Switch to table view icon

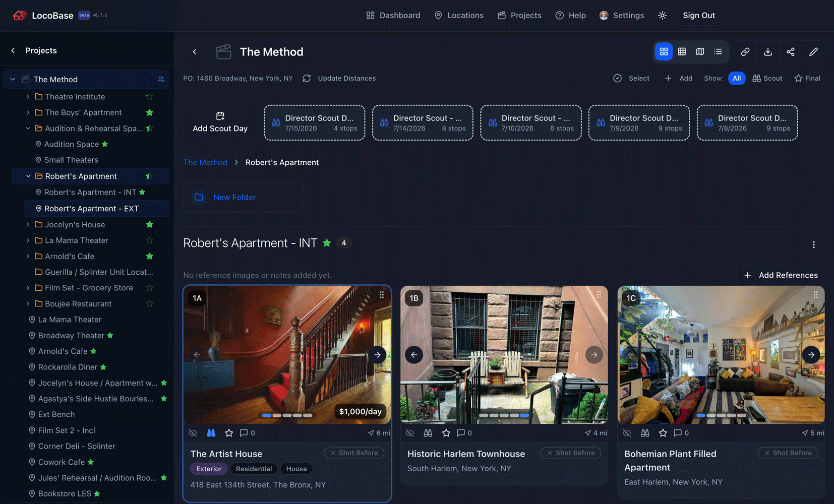point(682,51)
